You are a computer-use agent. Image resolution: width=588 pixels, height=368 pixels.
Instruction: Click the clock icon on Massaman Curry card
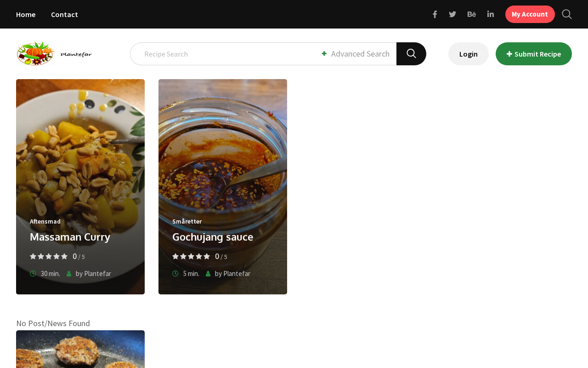pyautogui.click(x=33, y=274)
